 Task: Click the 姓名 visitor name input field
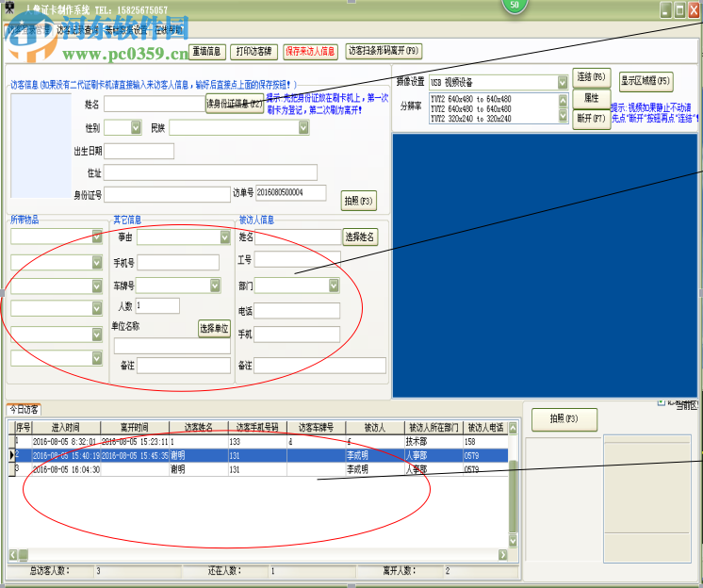(x=155, y=104)
